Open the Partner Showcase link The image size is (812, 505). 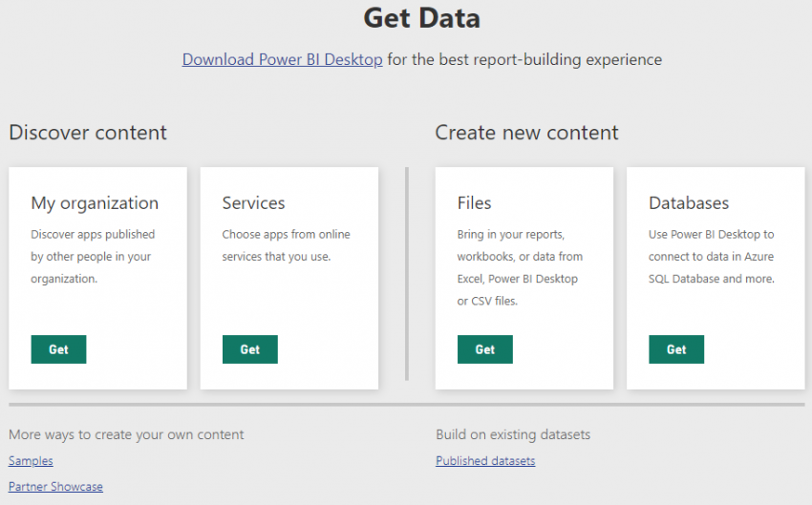(x=55, y=486)
